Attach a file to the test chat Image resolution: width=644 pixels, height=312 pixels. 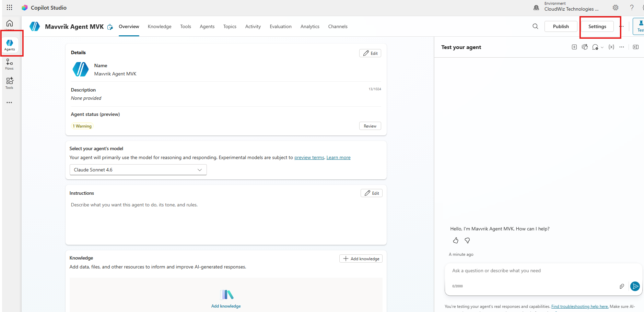(x=622, y=286)
